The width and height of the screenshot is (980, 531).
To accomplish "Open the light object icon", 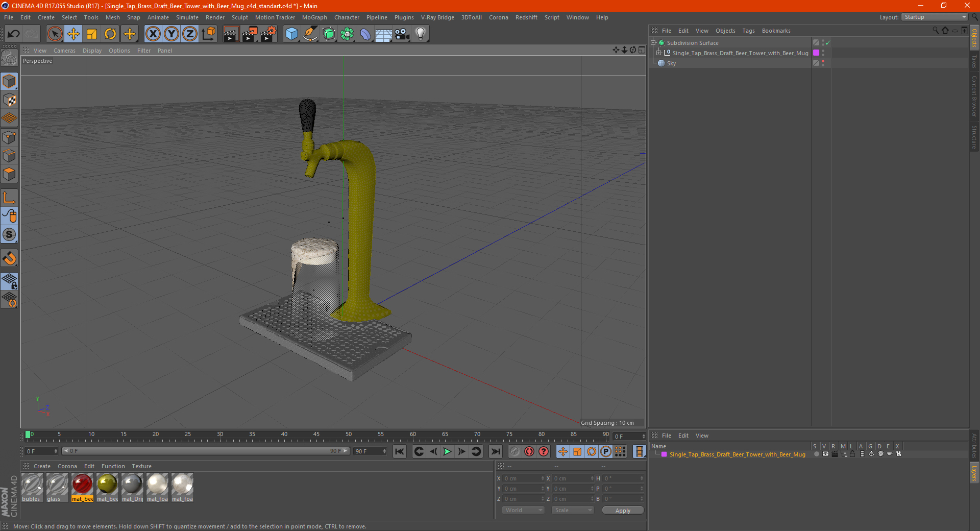I will pos(420,34).
